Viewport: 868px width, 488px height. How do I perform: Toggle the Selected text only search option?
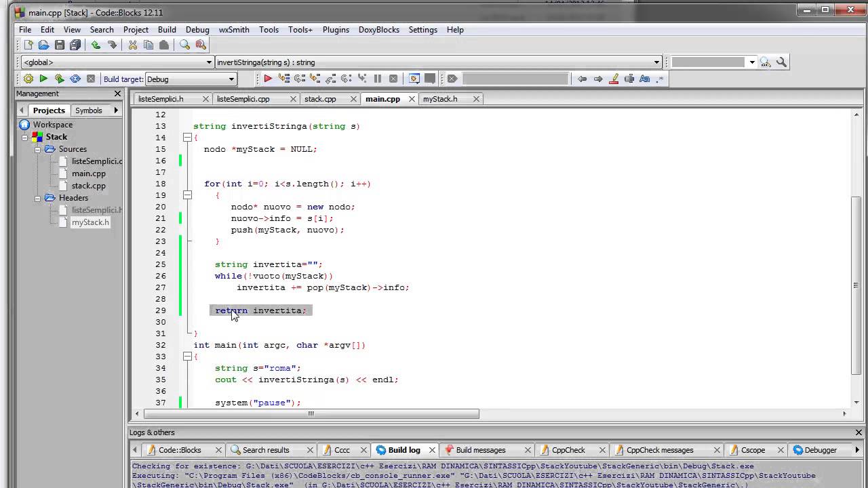[x=629, y=79]
